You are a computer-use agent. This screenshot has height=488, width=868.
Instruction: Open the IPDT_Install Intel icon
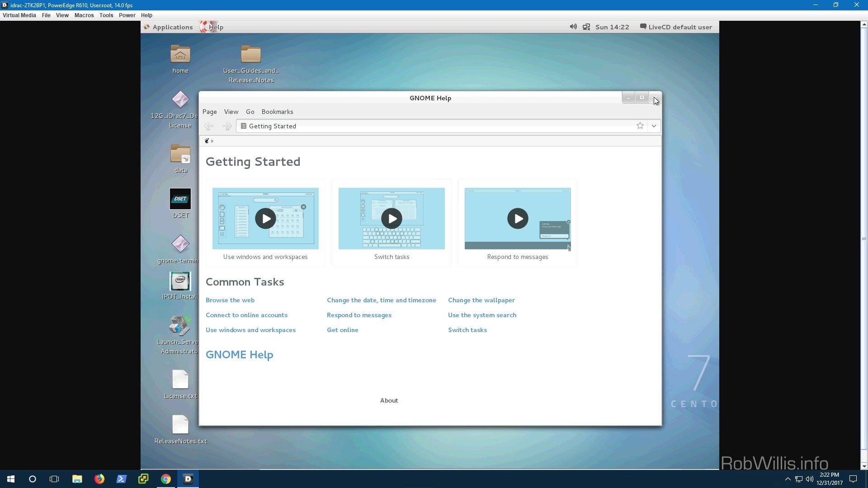tap(180, 281)
